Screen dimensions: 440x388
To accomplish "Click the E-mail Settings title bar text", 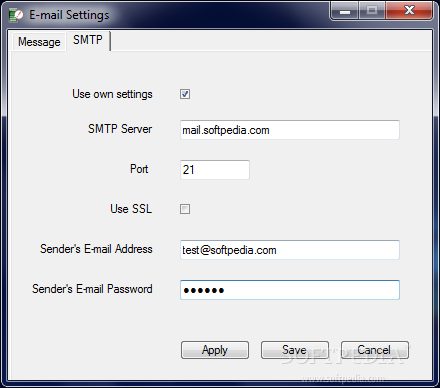I will coord(69,15).
